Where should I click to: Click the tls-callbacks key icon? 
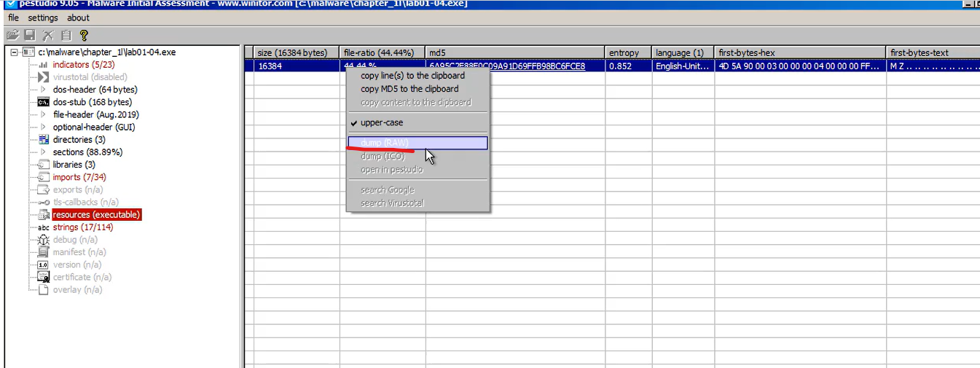click(43, 202)
